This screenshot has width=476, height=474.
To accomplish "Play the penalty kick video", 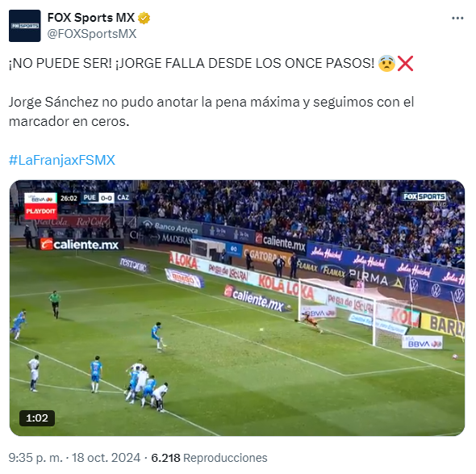I will click(237, 308).
